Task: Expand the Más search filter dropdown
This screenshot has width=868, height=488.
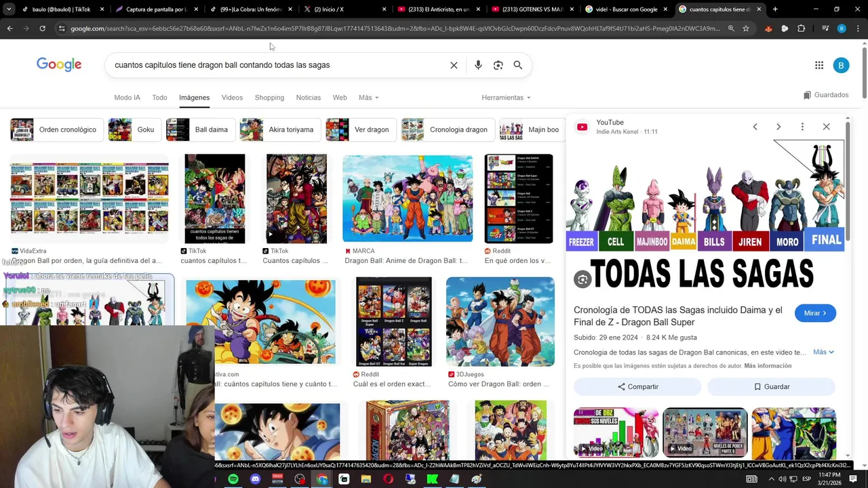Action: [x=369, y=98]
